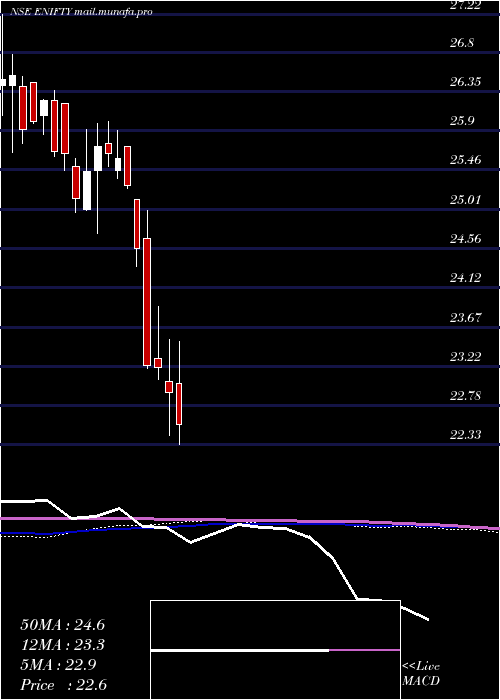Click the <<Live MACD label
500x700 pixels.
(421, 674)
